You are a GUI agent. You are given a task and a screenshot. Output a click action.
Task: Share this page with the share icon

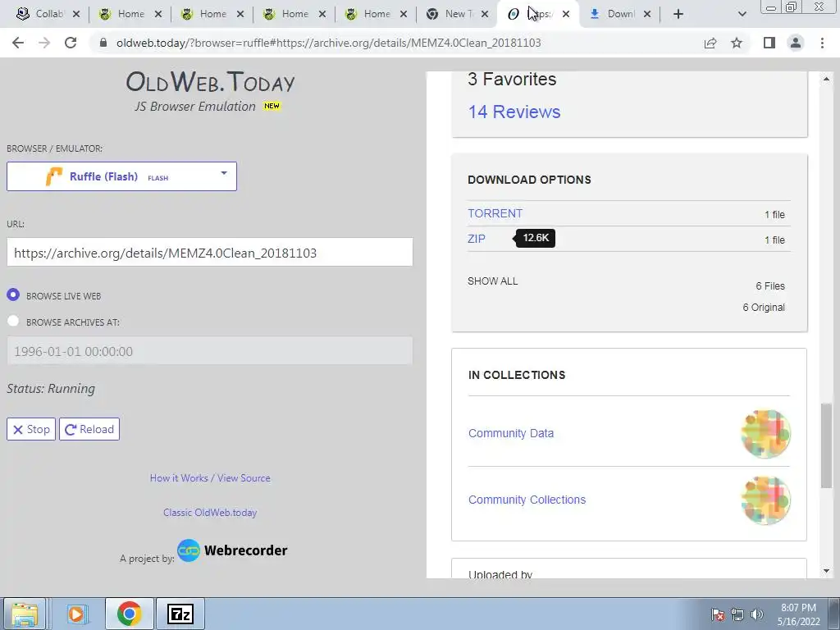710,43
